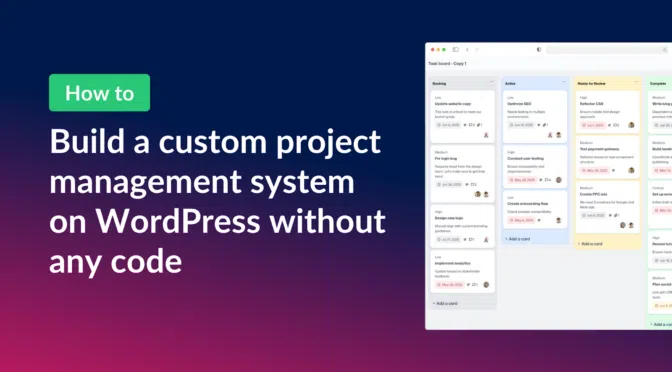Open the Refactor CSS card
Viewport: 672px width, 372px height.
click(607, 111)
